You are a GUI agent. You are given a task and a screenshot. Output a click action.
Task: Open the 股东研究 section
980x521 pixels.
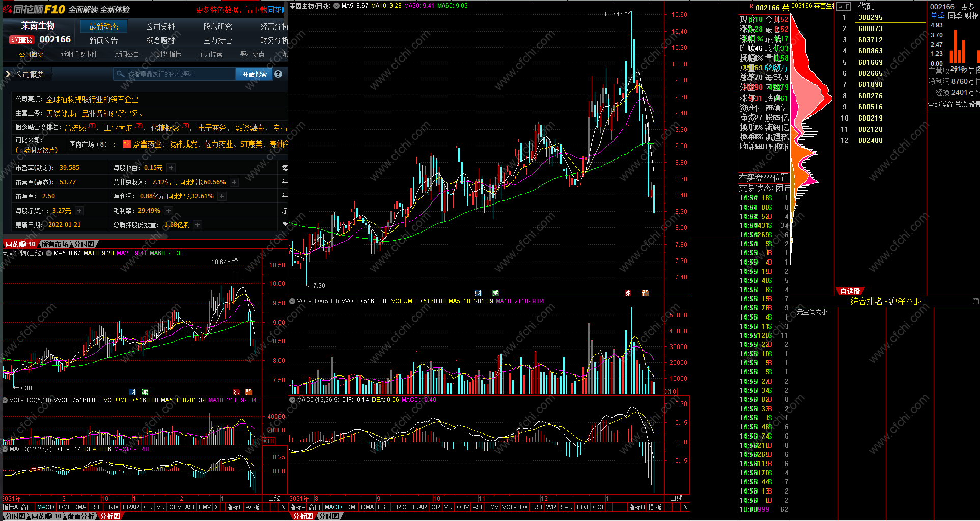click(x=217, y=26)
